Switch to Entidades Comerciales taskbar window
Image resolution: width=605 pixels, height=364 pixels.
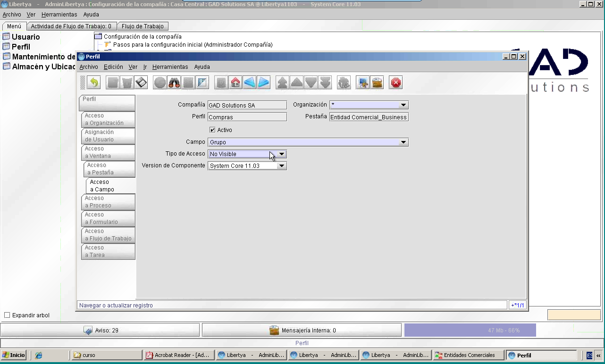click(468, 355)
